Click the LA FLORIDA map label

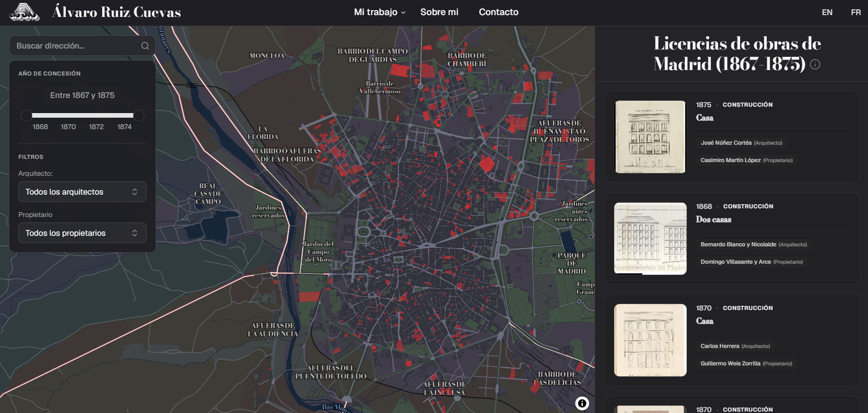tap(263, 133)
